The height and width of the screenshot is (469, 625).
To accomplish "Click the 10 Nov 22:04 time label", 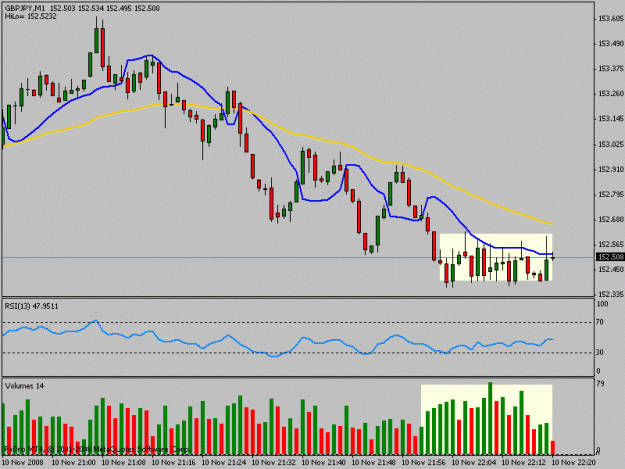I will (x=474, y=462).
